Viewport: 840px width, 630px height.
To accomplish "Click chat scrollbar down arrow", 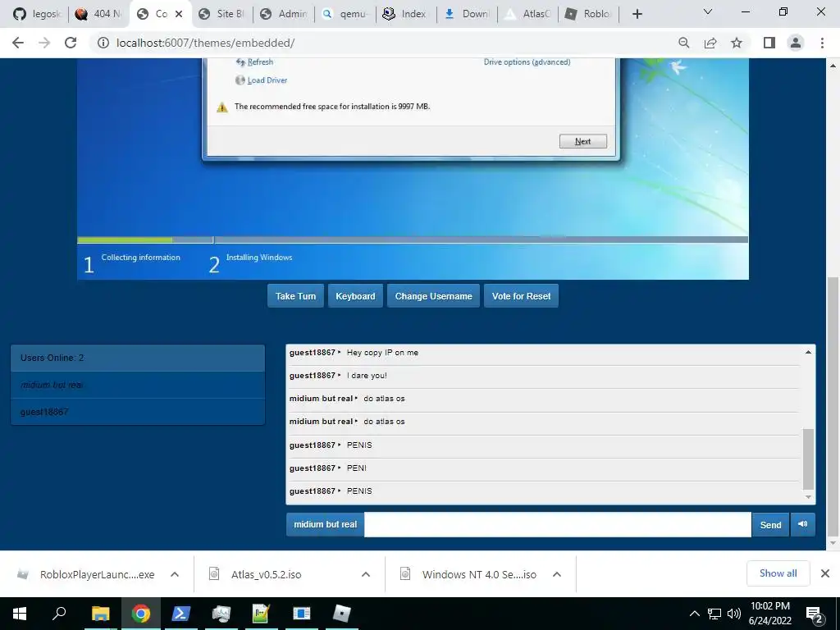I will [808, 497].
